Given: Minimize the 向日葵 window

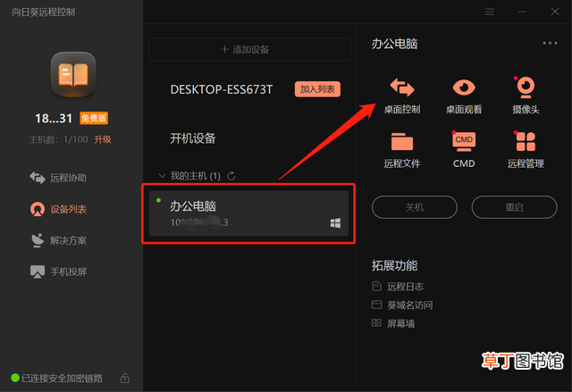Looking at the screenshot, I should tap(522, 12).
